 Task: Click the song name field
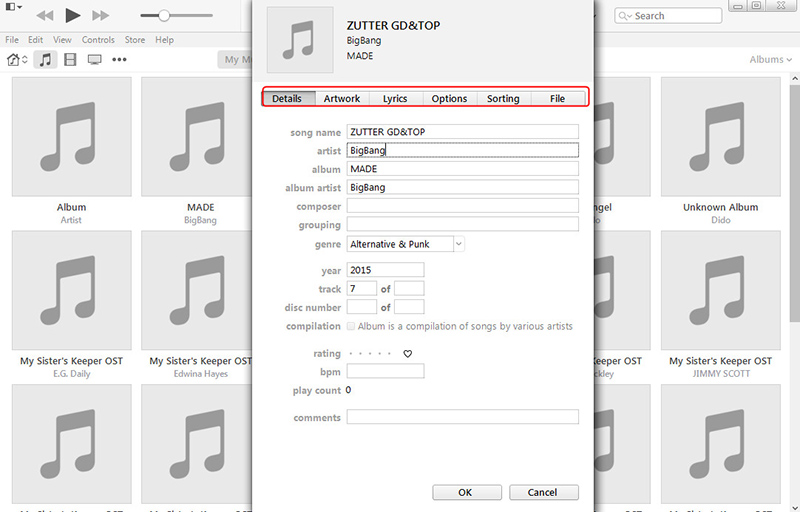pos(463,132)
